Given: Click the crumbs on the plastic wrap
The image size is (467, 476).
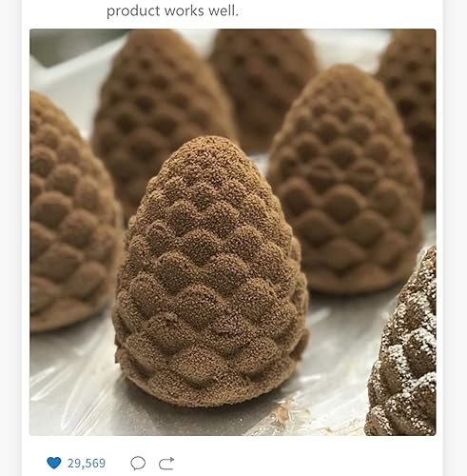Looking at the screenshot, I should tap(285, 412).
